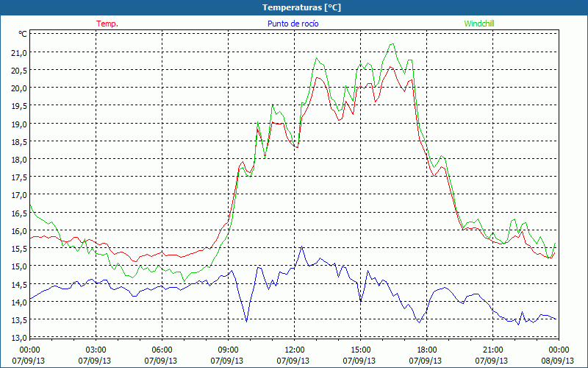Click the 18:00 time axis label

click(x=427, y=350)
